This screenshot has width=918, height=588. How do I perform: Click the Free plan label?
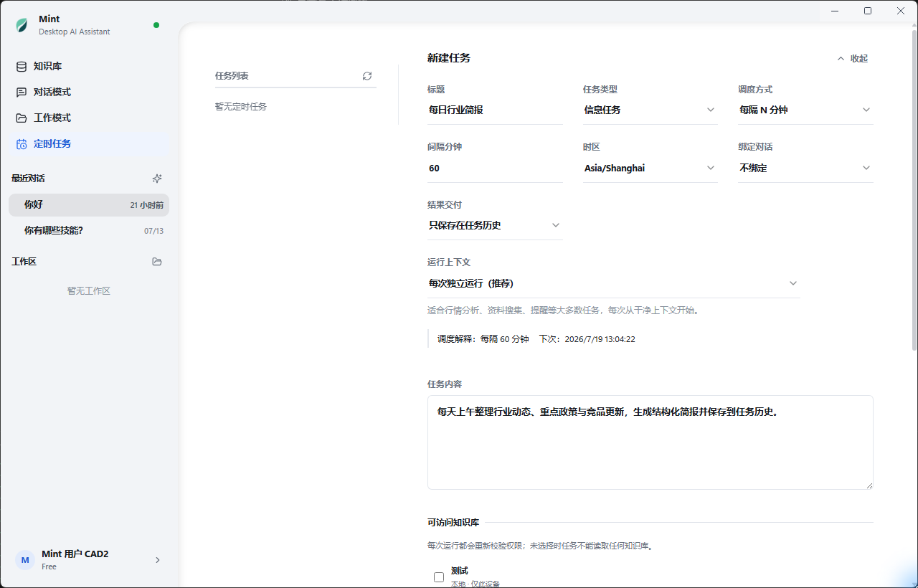tap(49, 567)
